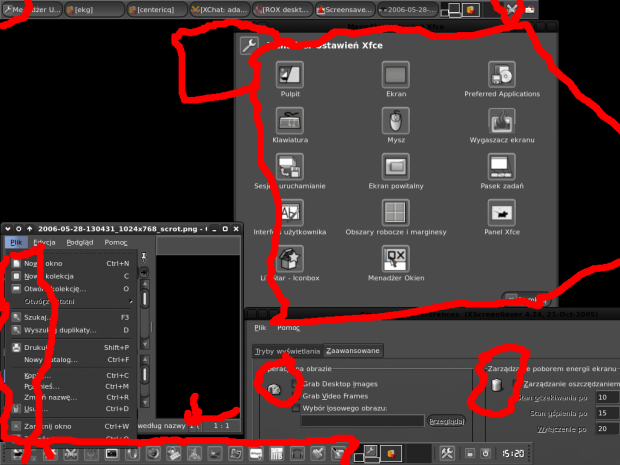620x465 pixels.
Task: Click up arrow of the upper scrollbar
Action: [x=145, y=284]
